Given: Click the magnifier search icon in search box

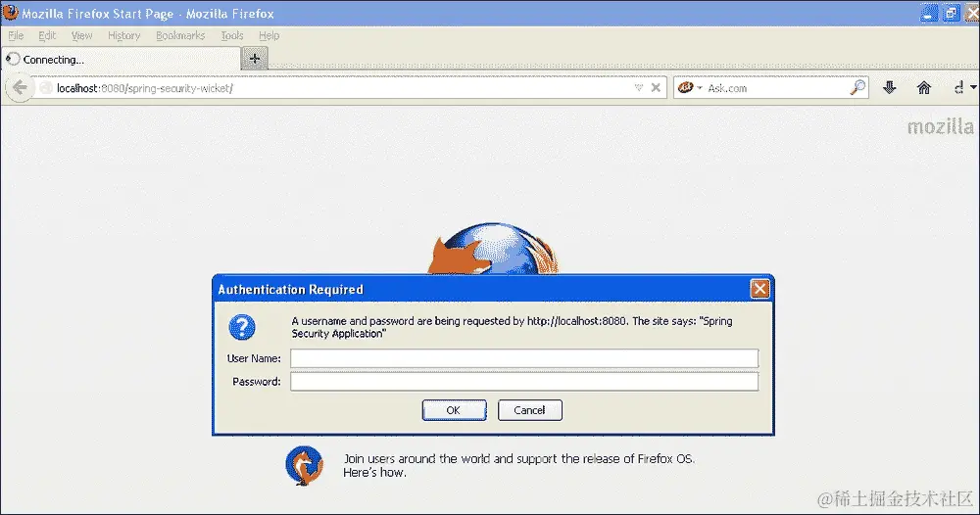Looking at the screenshot, I should tap(858, 87).
